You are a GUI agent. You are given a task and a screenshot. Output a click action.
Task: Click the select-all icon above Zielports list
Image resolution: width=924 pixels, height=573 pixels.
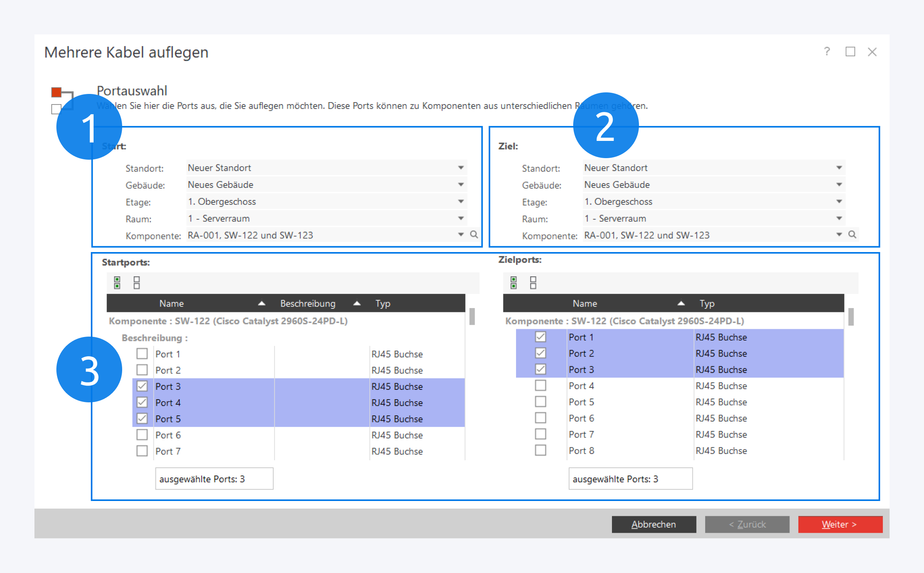tap(514, 283)
